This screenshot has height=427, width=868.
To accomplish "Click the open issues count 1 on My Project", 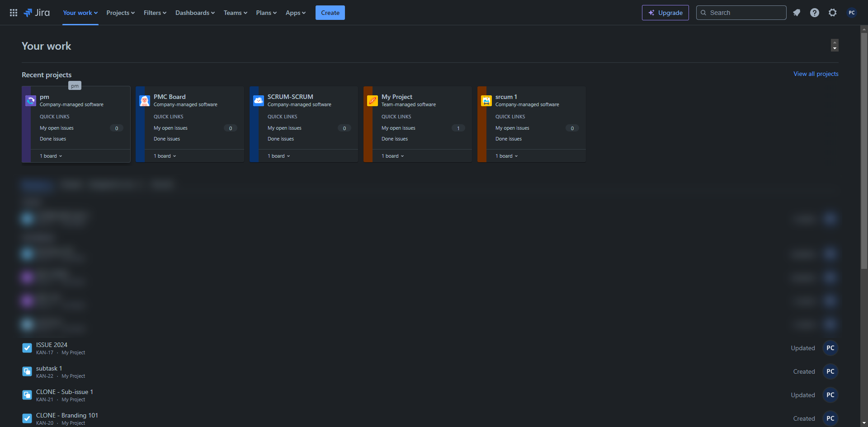I will (x=458, y=128).
